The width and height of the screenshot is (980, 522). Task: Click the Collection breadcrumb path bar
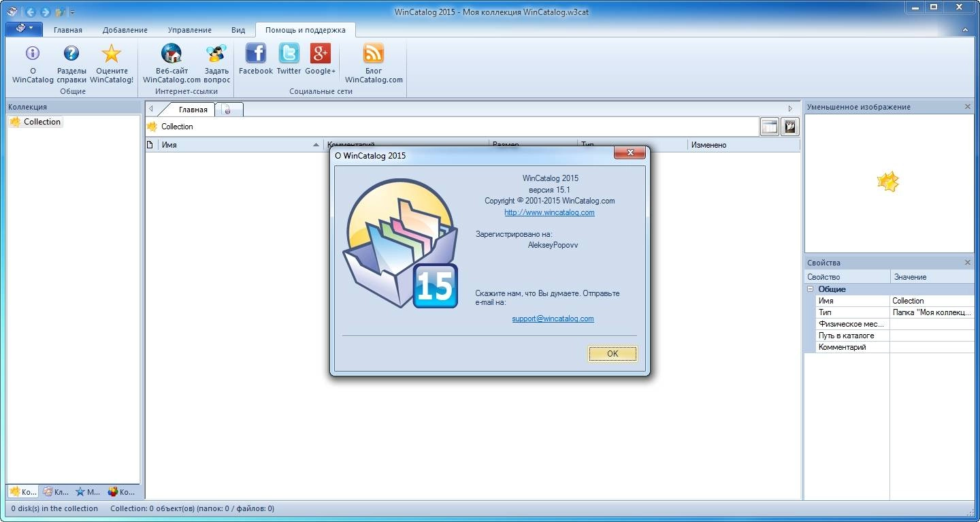(452, 127)
